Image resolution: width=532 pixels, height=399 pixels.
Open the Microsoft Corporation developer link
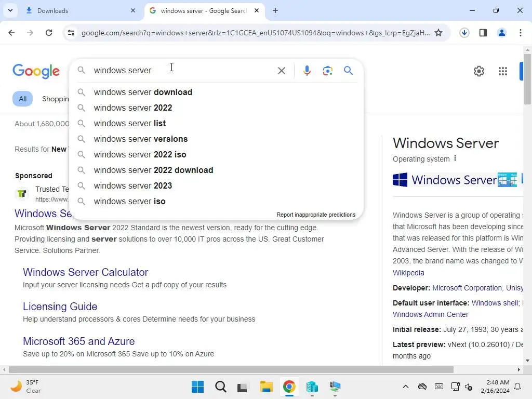coord(467,288)
